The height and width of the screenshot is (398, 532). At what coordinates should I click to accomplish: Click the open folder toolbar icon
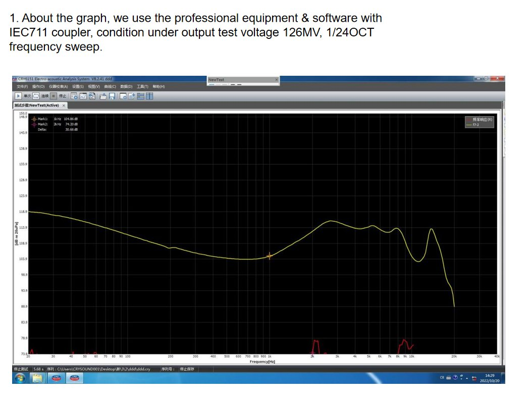(x=103, y=96)
